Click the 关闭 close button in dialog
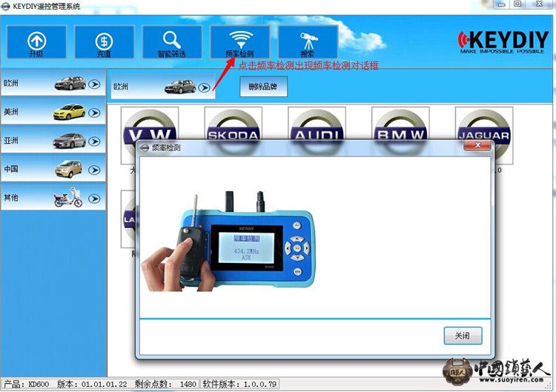556x392 pixels. (463, 335)
